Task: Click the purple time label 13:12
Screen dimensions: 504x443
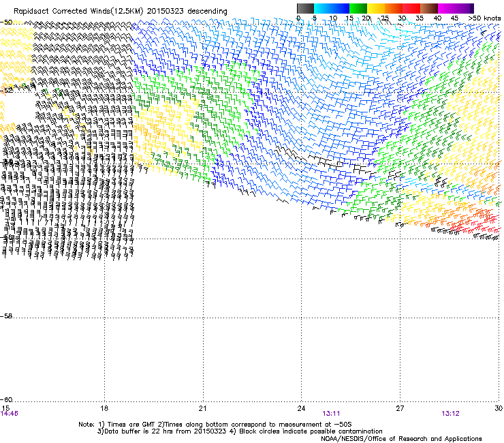Action: coord(451,414)
